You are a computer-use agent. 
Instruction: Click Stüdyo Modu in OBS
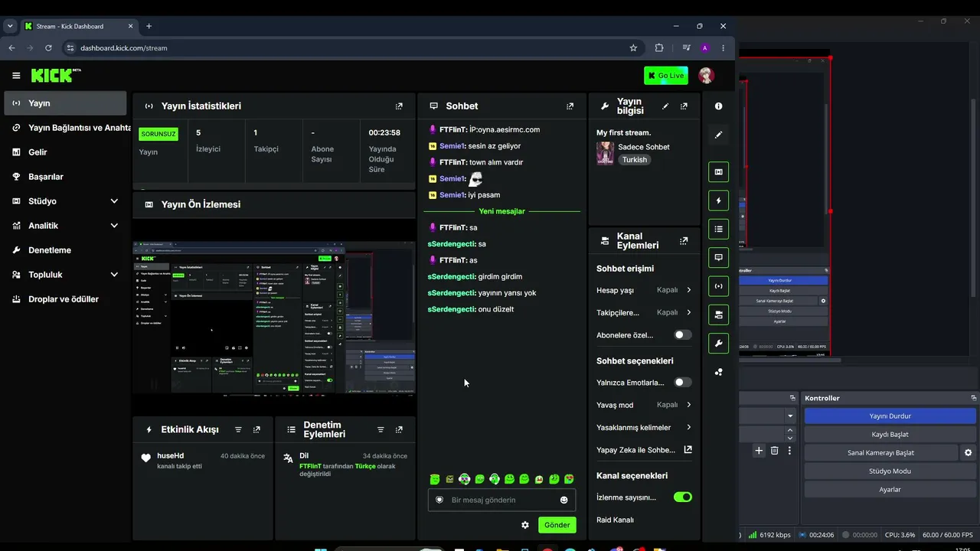tap(890, 471)
